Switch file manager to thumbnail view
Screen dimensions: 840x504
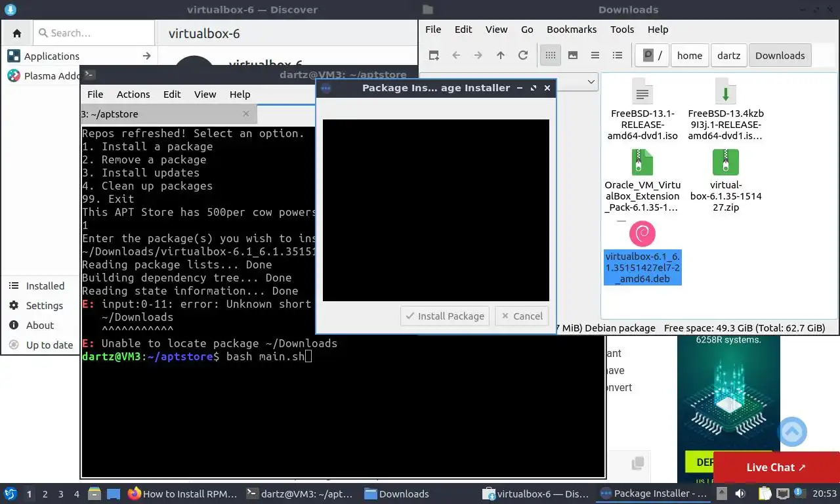(573, 56)
